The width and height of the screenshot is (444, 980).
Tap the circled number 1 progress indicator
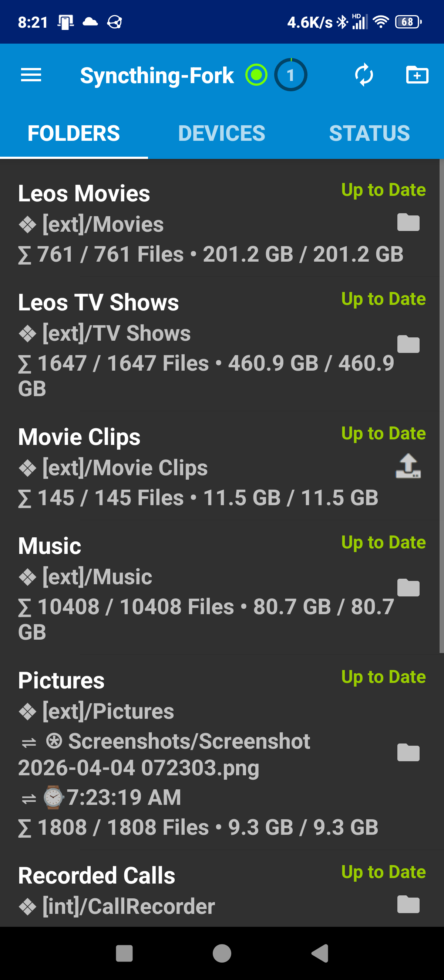290,75
